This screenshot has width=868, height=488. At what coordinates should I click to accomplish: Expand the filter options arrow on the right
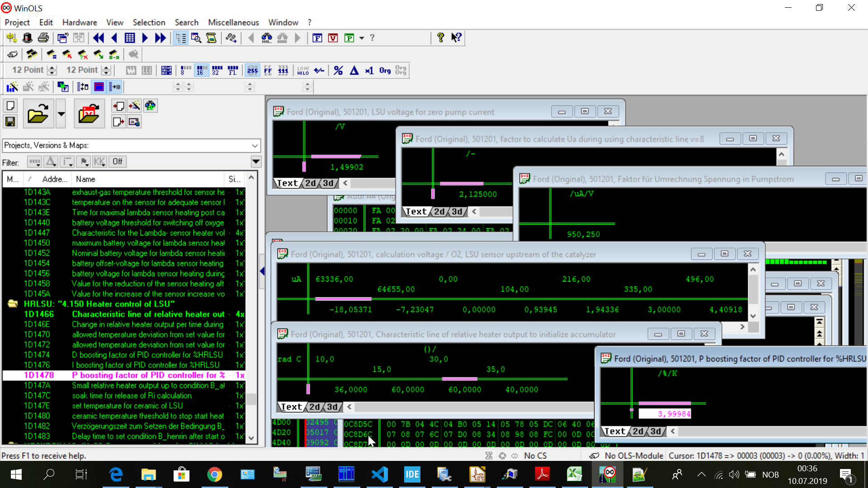[256, 162]
